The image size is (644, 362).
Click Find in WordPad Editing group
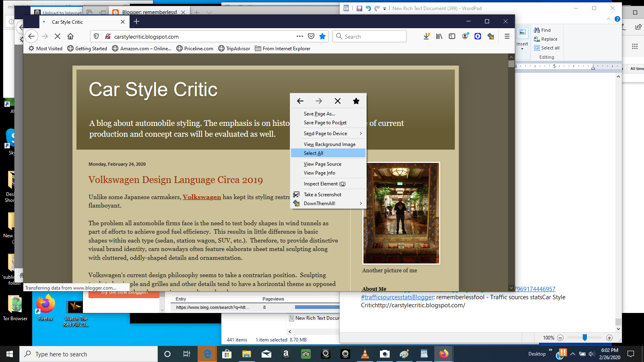click(x=542, y=30)
